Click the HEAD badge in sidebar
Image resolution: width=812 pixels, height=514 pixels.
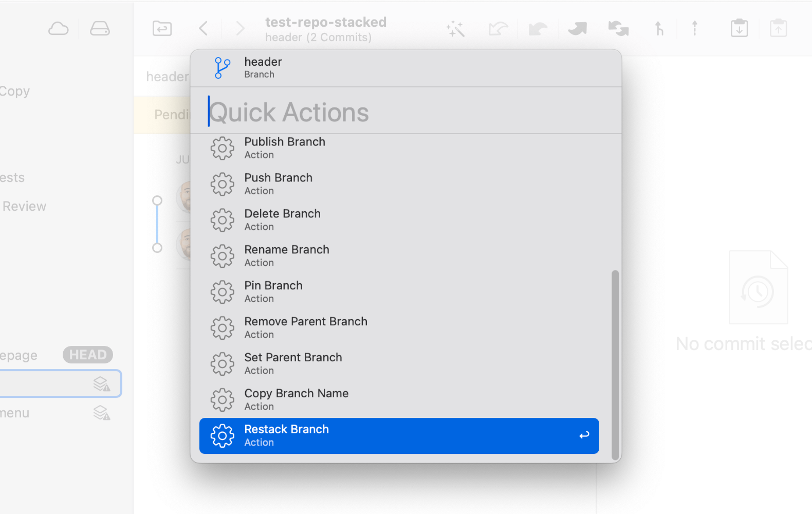pos(88,355)
